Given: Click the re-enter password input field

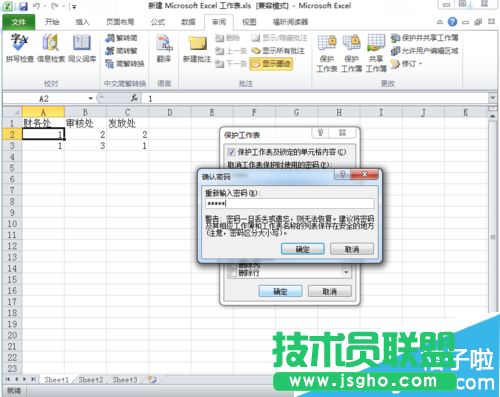Looking at the screenshot, I should (290, 203).
